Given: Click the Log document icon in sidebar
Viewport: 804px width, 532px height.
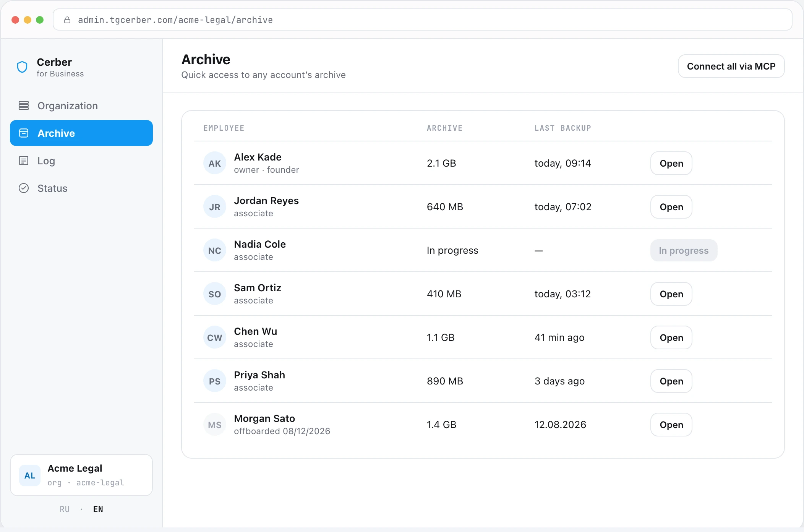Looking at the screenshot, I should click(24, 161).
